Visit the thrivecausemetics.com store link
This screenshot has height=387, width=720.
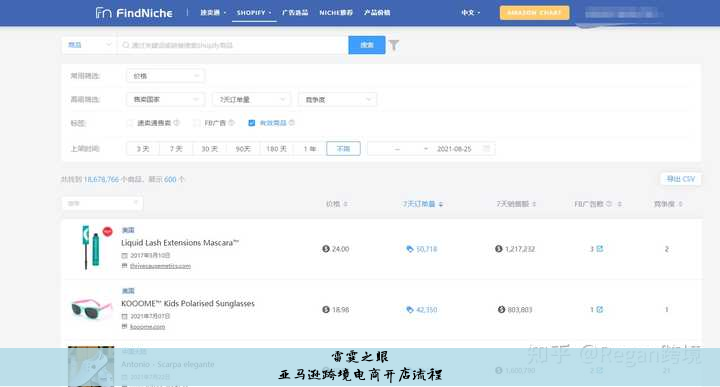click(x=160, y=266)
